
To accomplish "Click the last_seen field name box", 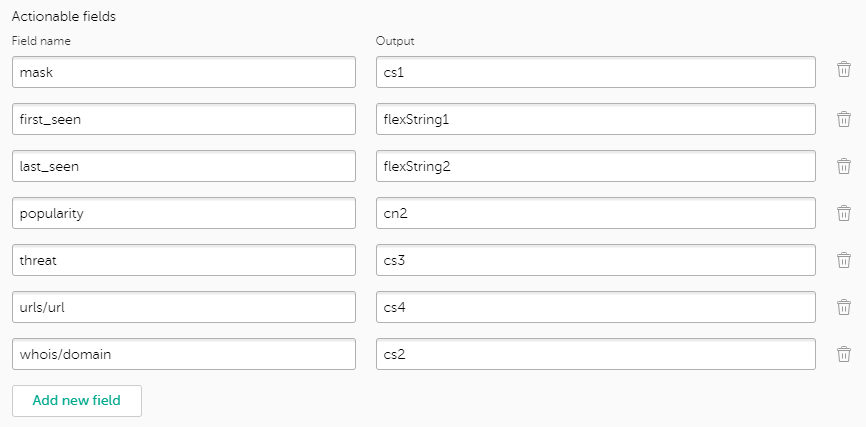I will coord(184,166).
